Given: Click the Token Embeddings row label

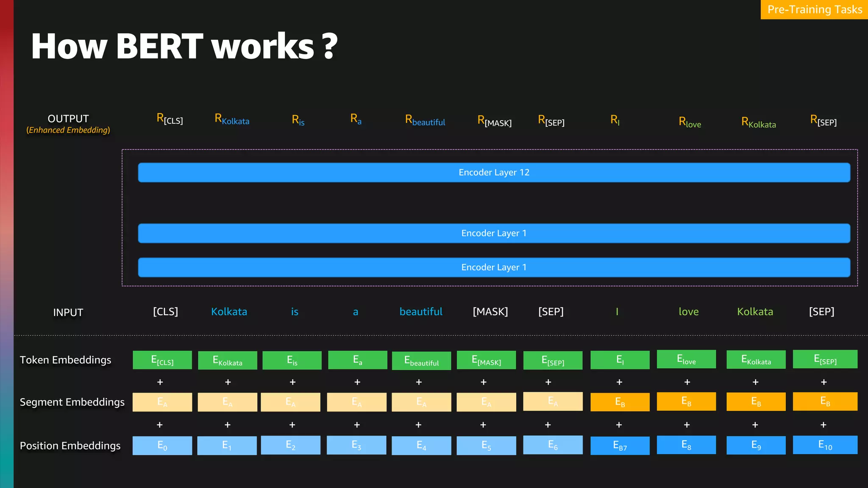Looking at the screenshot, I should point(65,360).
